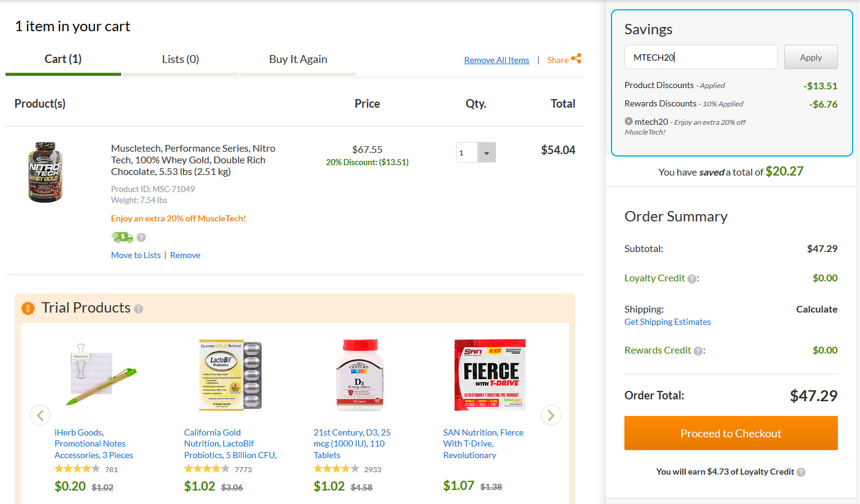Open Get Shipping Estimates link
The width and height of the screenshot is (860, 504).
tap(667, 322)
